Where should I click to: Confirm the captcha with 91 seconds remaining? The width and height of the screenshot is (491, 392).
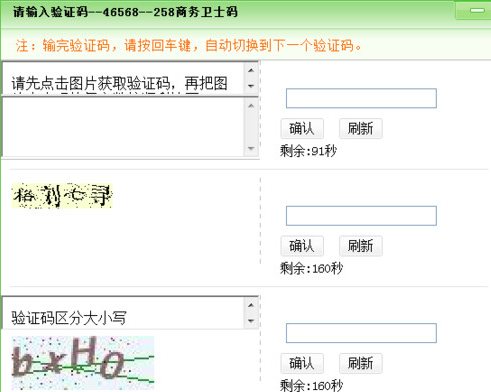coord(302,128)
